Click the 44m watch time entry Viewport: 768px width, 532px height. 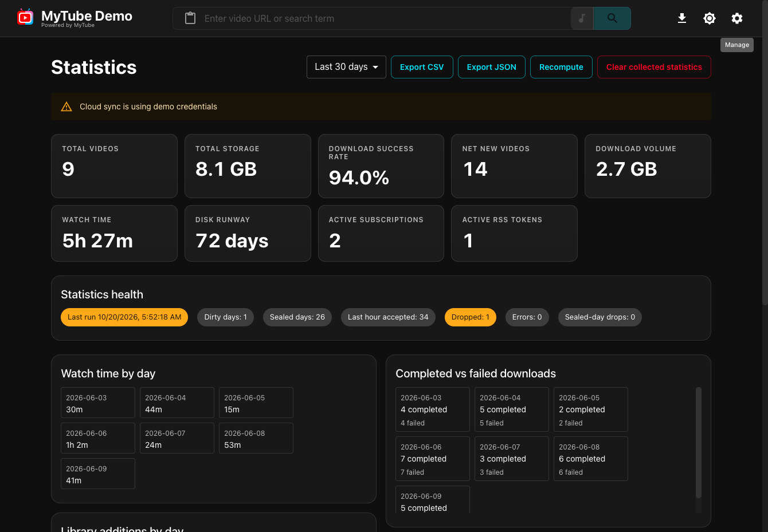click(x=177, y=403)
